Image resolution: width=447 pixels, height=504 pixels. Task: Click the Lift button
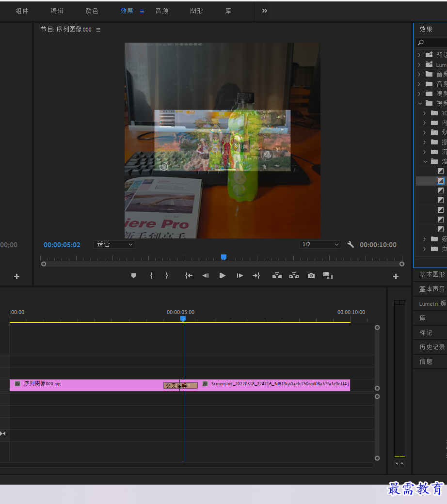(277, 275)
